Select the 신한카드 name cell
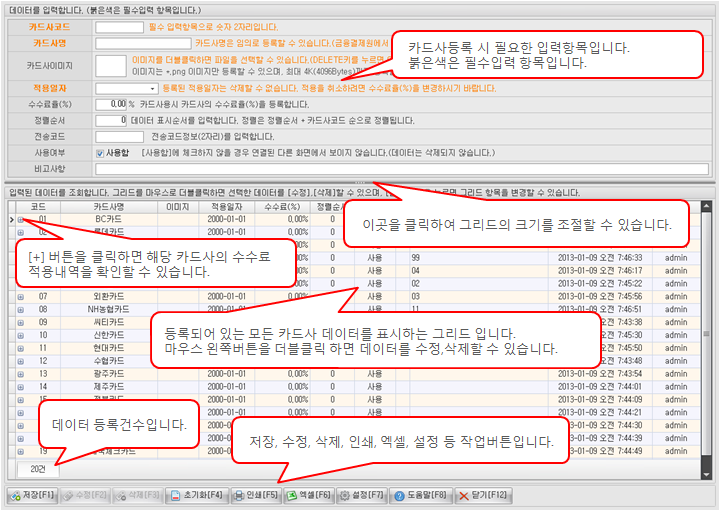The height and width of the screenshot is (510, 719). (x=109, y=335)
